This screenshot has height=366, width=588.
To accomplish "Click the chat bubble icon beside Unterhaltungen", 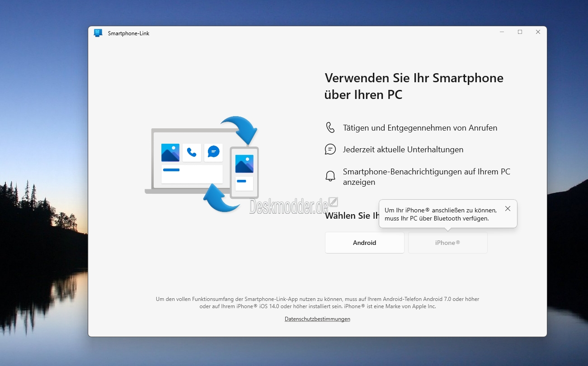I will point(330,149).
